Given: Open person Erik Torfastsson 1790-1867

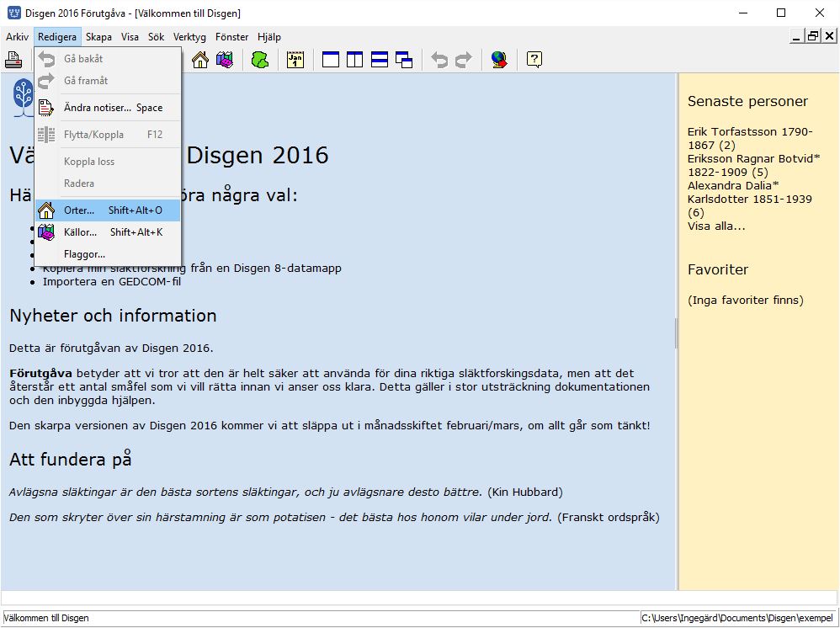Looking at the screenshot, I should point(750,138).
